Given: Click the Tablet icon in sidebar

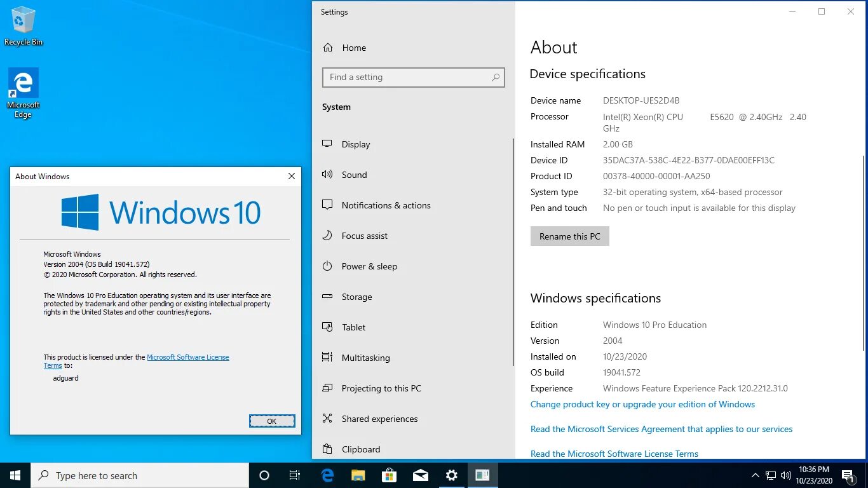Looking at the screenshot, I should tap(327, 327).
